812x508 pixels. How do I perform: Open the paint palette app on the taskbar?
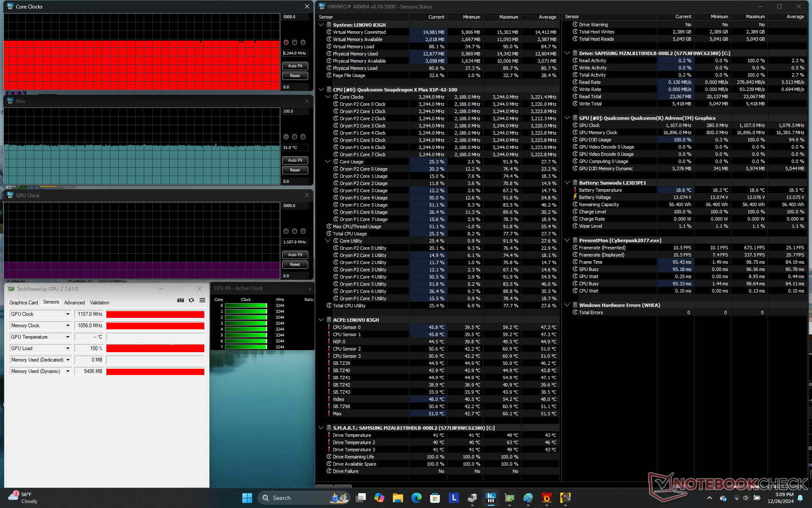pyautogui.click(x=528, y=498)
